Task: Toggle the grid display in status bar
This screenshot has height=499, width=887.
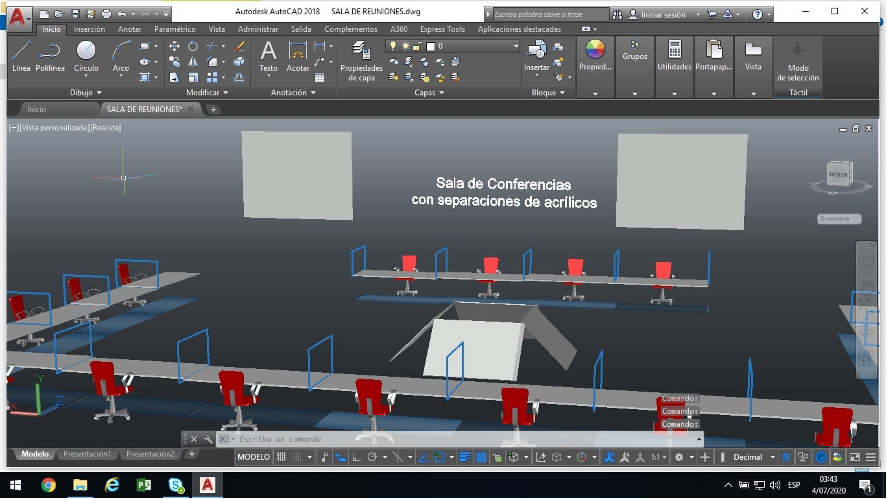Action: [281, 457]
